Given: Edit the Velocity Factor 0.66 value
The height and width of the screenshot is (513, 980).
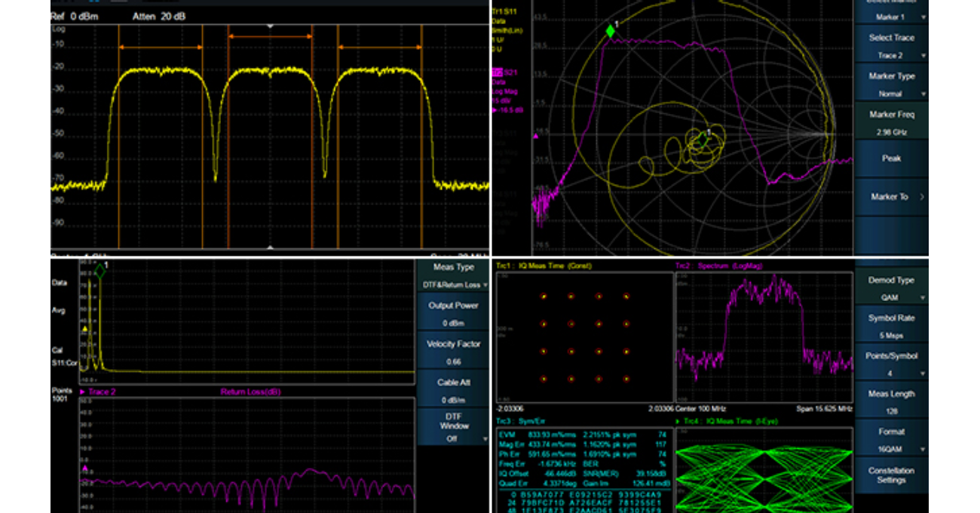Looking at the screenshot, I should coord(453,351).
